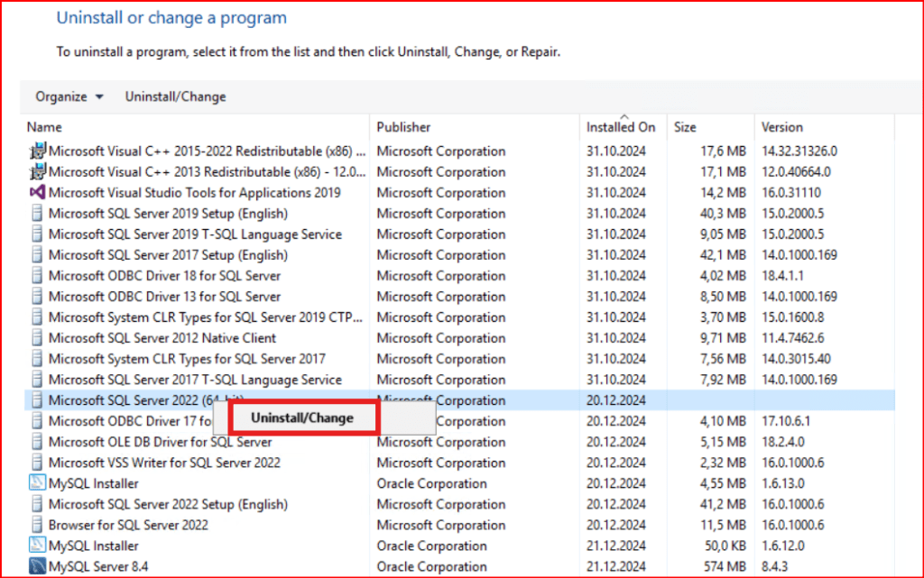Click the Visual C++ 2013 Redistributable icon
The width and height of the screenshot is (924, 578).
click(37, 172)
